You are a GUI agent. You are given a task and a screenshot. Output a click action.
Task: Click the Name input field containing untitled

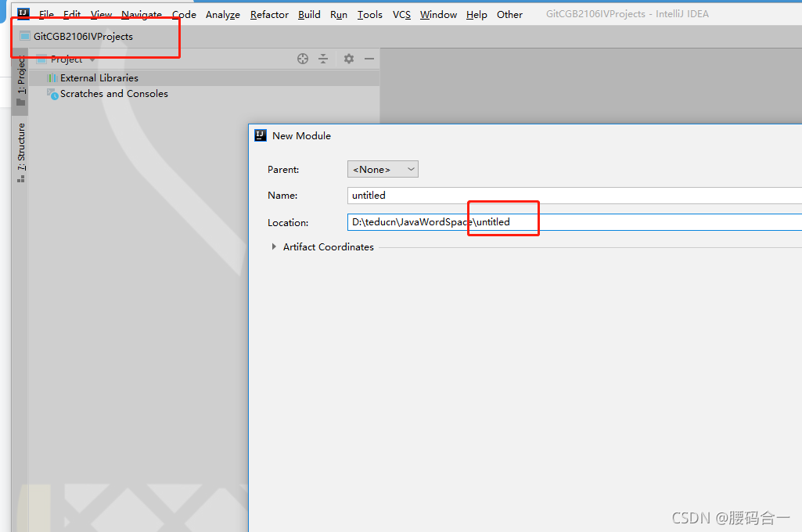point(574,196)
